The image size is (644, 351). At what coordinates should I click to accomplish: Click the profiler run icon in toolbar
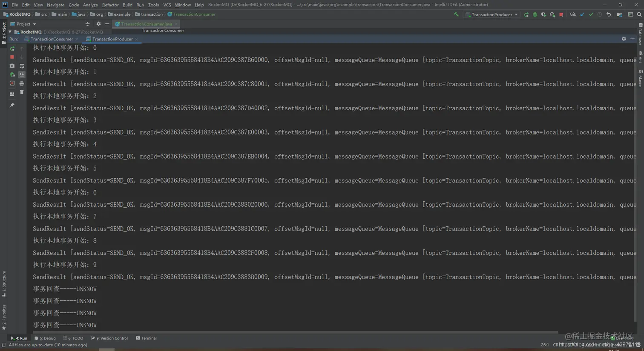pos(552,14)
